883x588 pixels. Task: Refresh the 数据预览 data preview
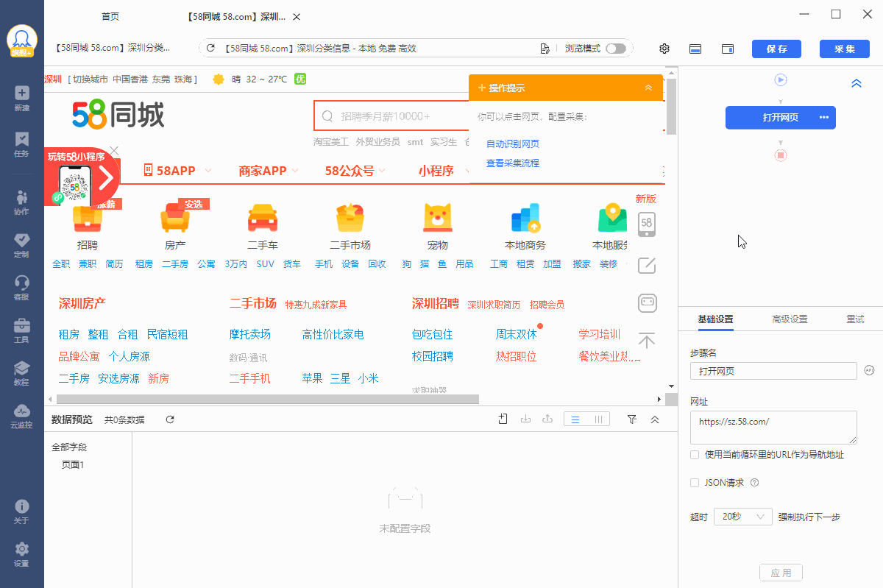(x=170, y=419)
